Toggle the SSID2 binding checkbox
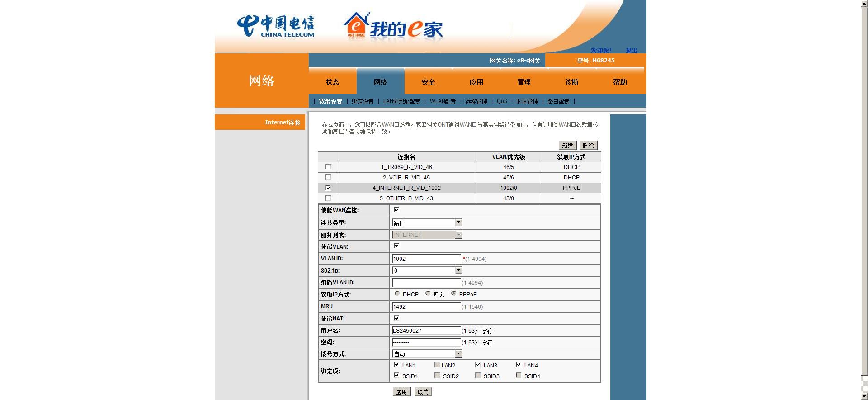Screen dimensions: 868x400 (x=437, y=375)
